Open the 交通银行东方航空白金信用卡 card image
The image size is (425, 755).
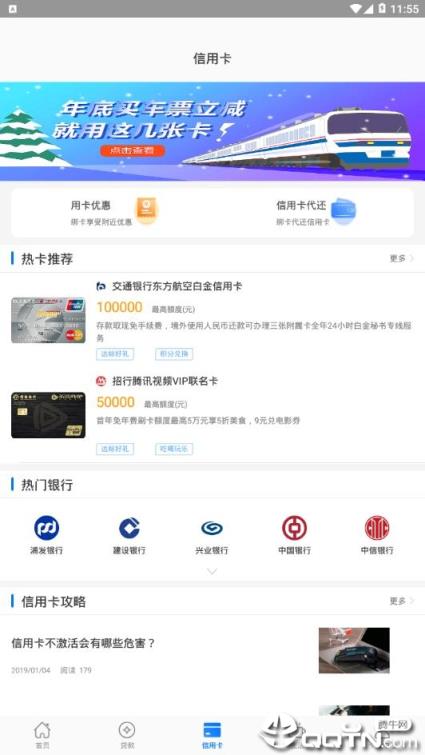pyautogui.click(x=48, y=320)
